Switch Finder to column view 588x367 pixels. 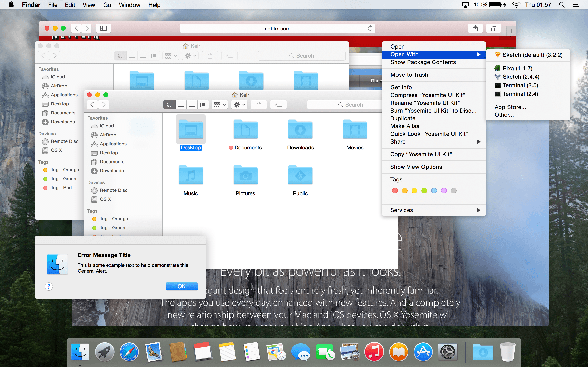192,104
